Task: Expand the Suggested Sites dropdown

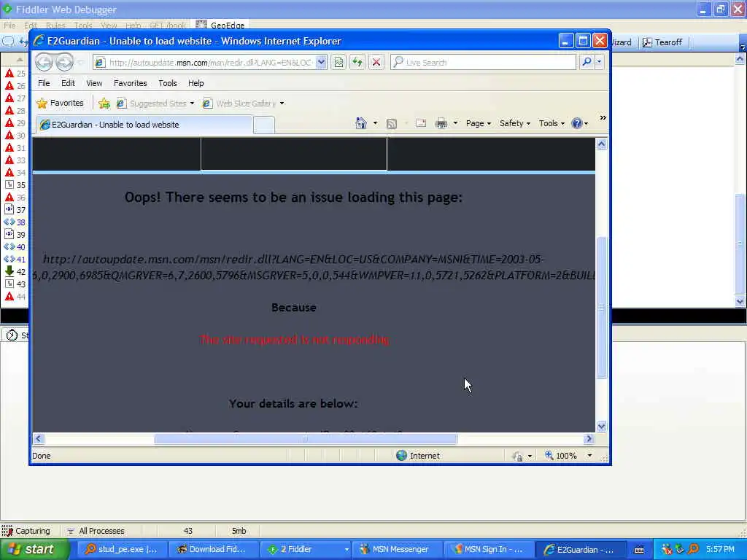Action: click(x=192, y=104)
